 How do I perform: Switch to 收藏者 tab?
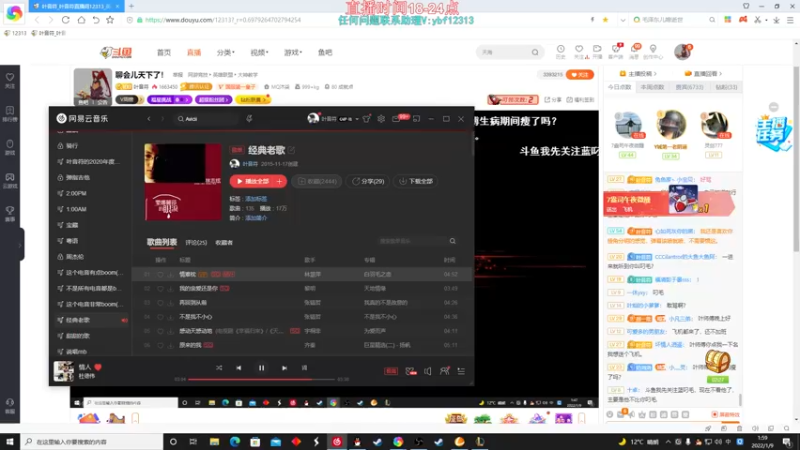224,243
